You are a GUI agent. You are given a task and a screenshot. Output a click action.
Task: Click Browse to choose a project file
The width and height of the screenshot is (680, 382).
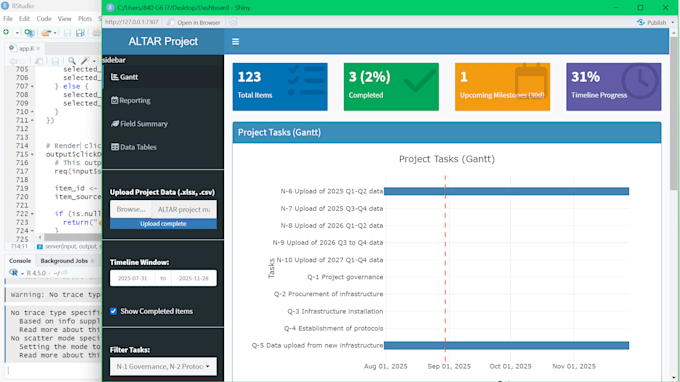131,209
